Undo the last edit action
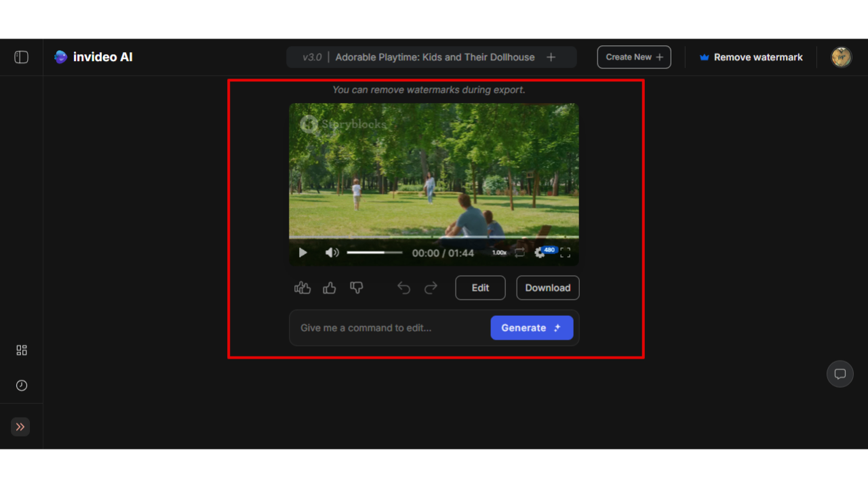This screenshot has width=868, height=488. pyautogui.click(x=403, y=287)
